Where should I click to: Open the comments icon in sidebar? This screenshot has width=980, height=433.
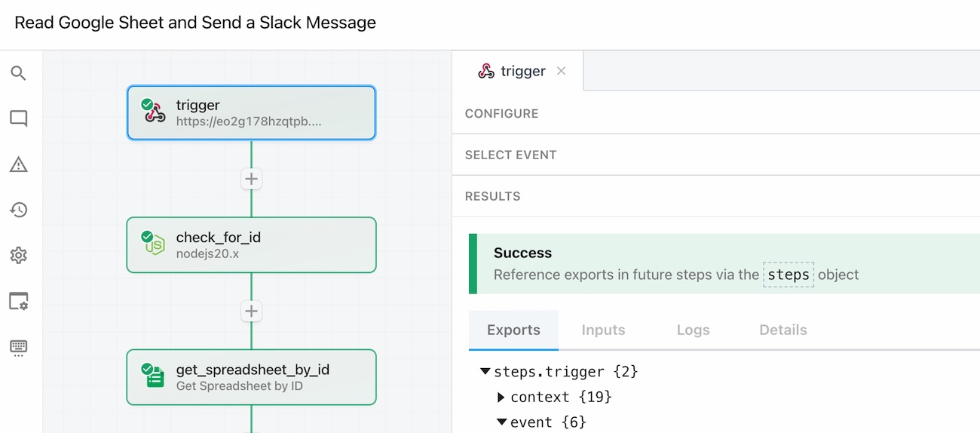19,118
